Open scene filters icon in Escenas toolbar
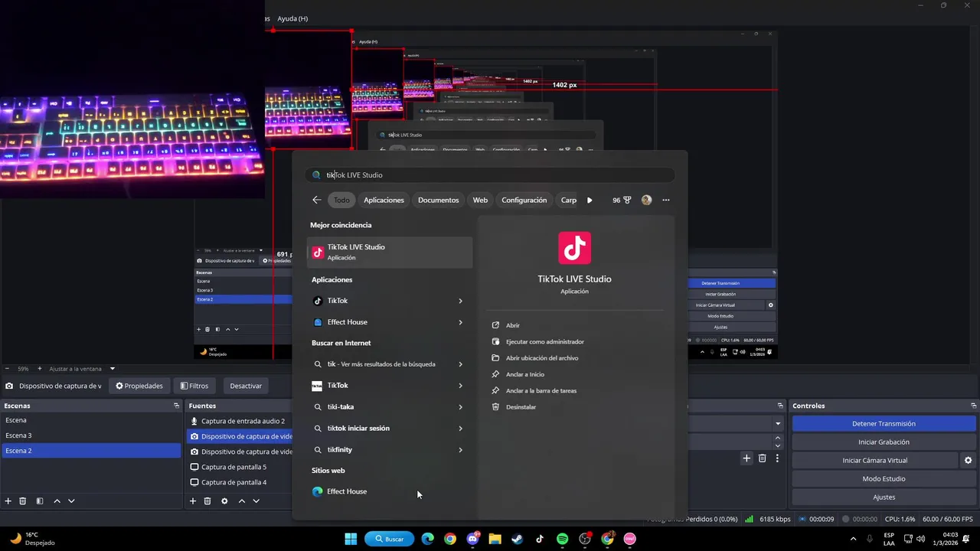Screen dimensions: 980x551 [x=40, y=501]
